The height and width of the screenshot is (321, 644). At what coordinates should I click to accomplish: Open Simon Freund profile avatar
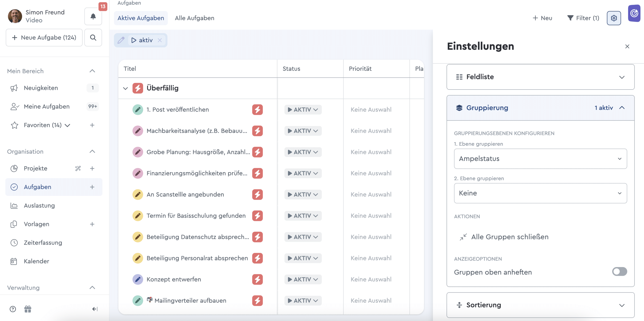tap(15, 16)
